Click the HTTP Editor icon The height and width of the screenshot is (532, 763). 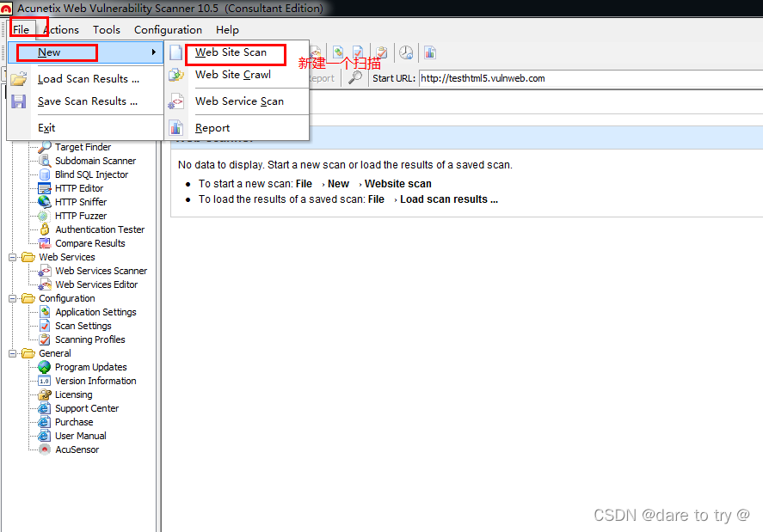[45, 188]
